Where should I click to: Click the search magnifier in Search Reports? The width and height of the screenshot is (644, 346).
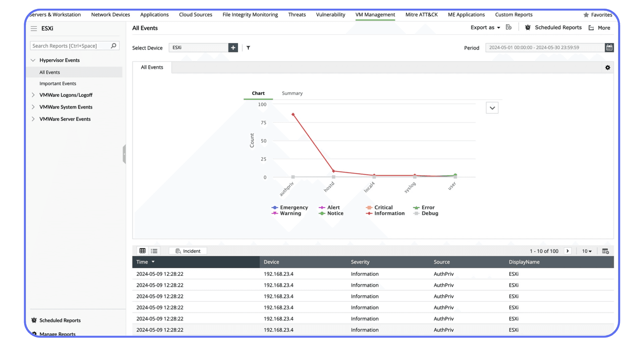[x=114, y=46]
